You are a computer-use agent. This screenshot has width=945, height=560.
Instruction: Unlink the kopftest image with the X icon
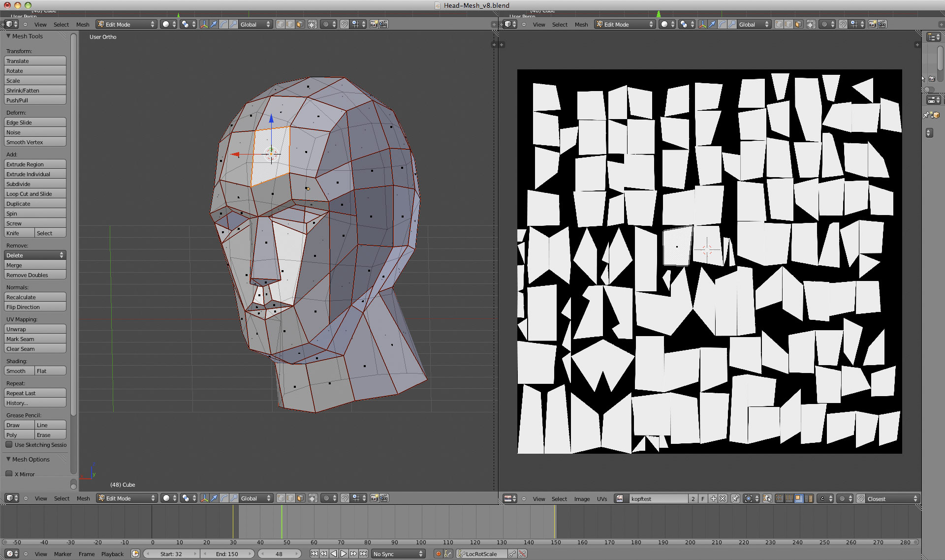tap(723, 498)
